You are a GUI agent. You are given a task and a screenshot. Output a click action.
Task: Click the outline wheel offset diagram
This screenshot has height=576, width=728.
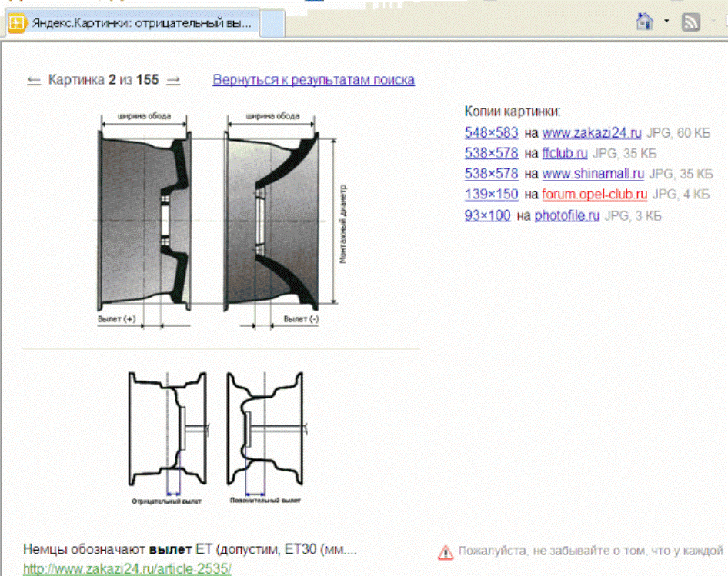(x=217, y=436)
